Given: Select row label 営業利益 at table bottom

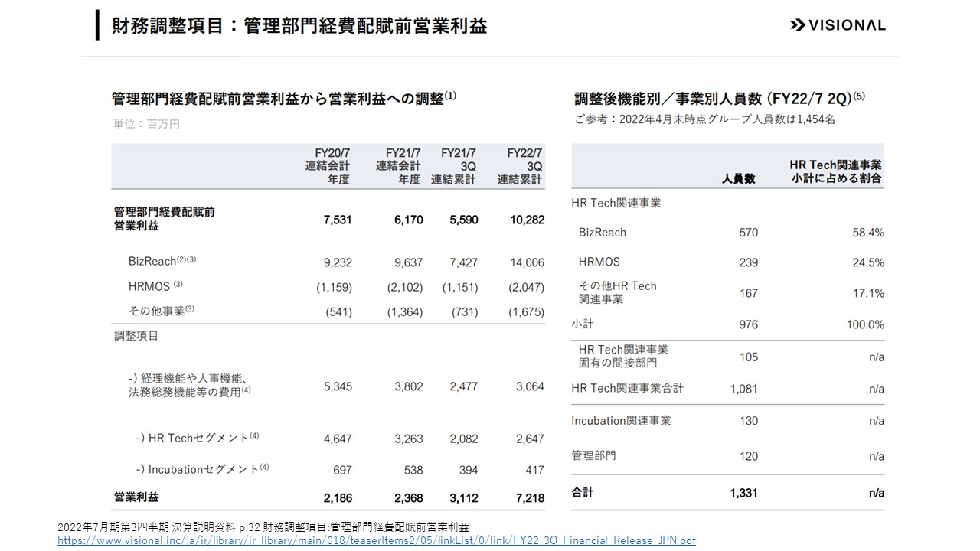Looking at the screenshot, I should (x=136, y=497).
